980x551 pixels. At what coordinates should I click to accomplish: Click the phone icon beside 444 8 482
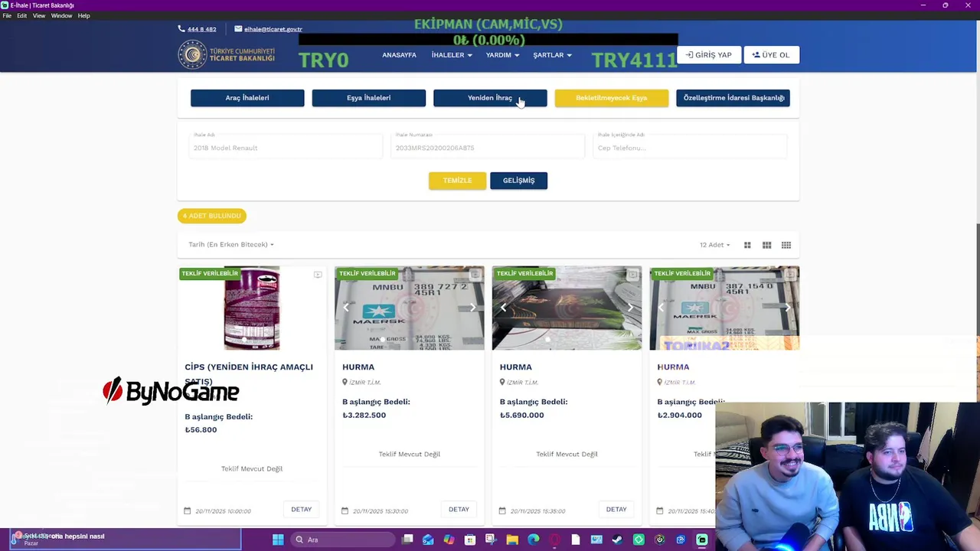click(x=181, y=29)
